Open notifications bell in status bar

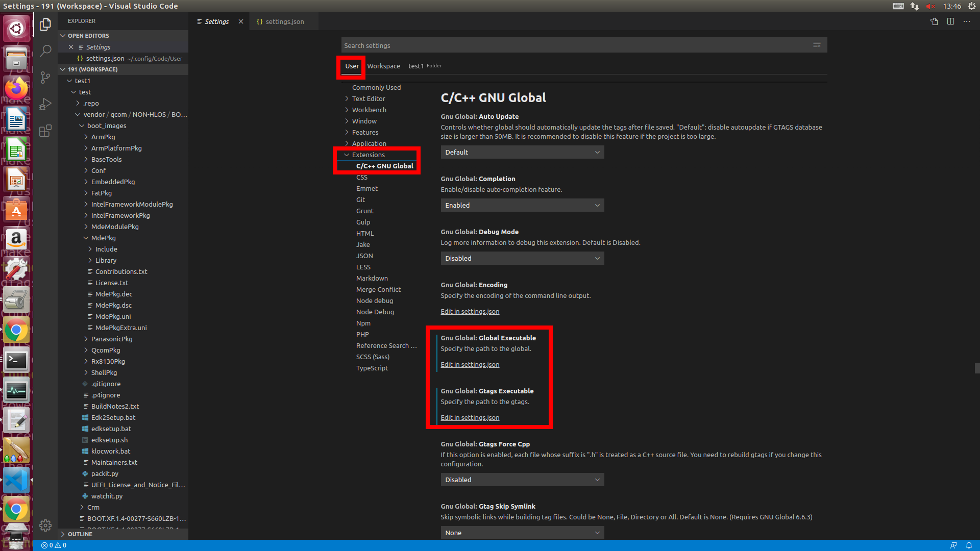(969, 545)
